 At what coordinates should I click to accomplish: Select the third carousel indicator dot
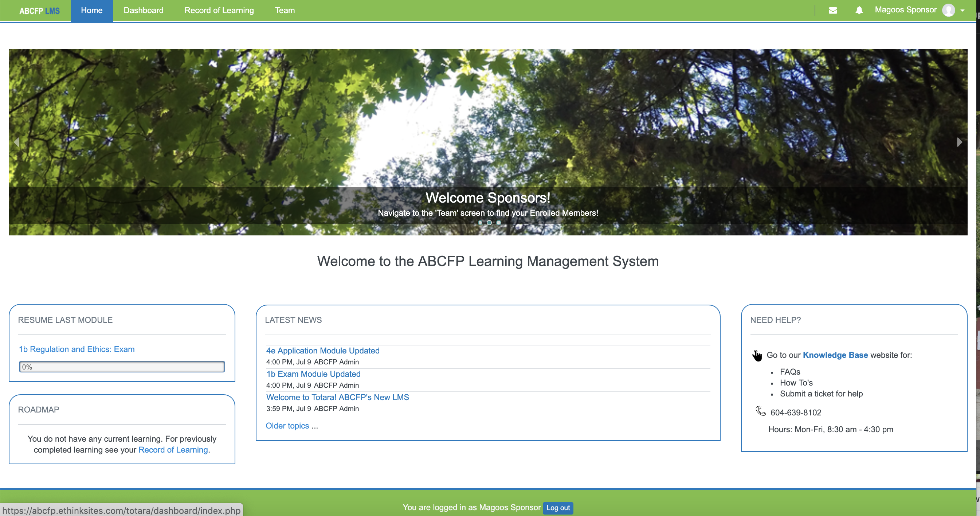point(498,223)
